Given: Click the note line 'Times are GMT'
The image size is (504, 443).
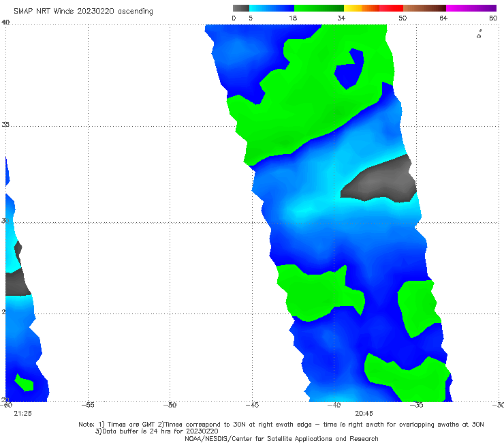Looking at the screenshot, I should click(x=131, y=425).
